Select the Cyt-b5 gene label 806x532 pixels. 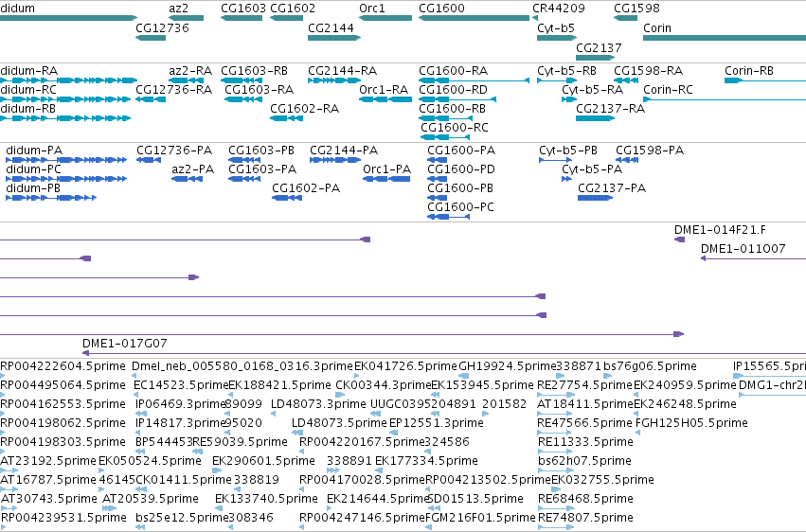pyautogui.click(x=556, y=28)
